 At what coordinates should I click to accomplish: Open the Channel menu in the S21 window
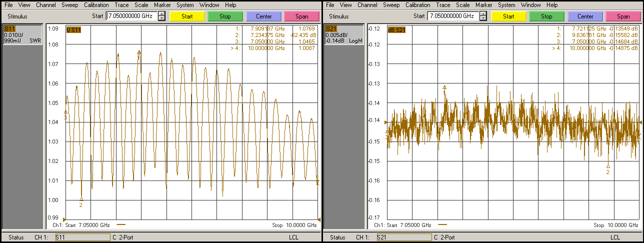click(x=367, y=5)
